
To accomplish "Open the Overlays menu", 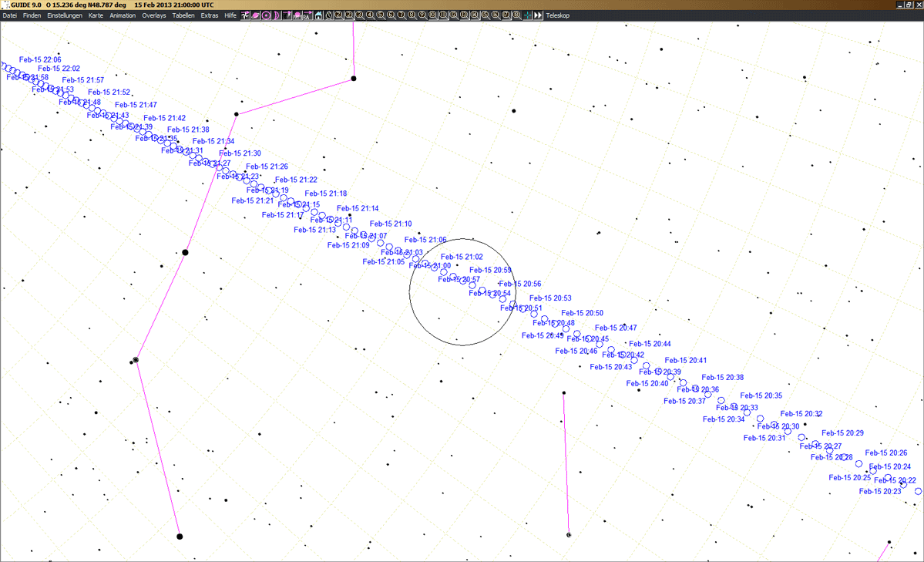I will (x=154, y=15).
